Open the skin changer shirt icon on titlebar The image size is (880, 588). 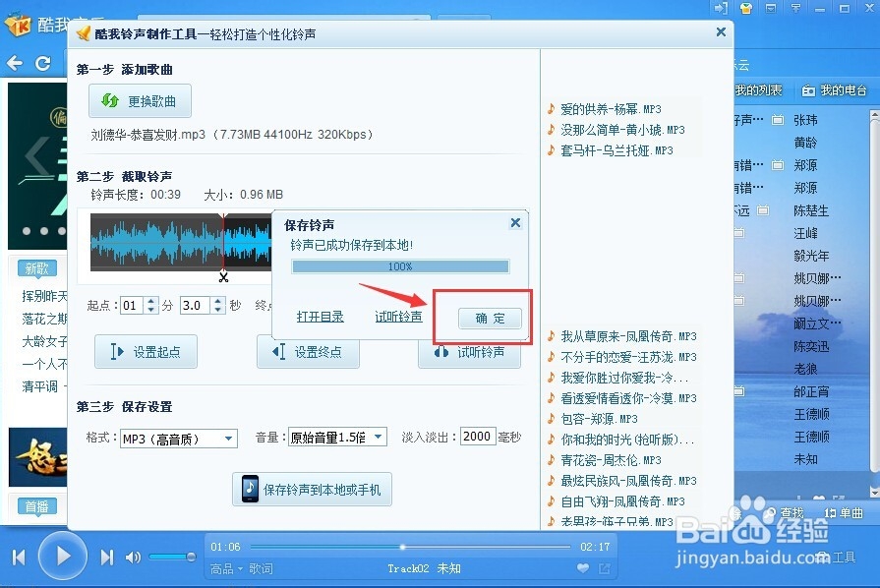point(745,9)
